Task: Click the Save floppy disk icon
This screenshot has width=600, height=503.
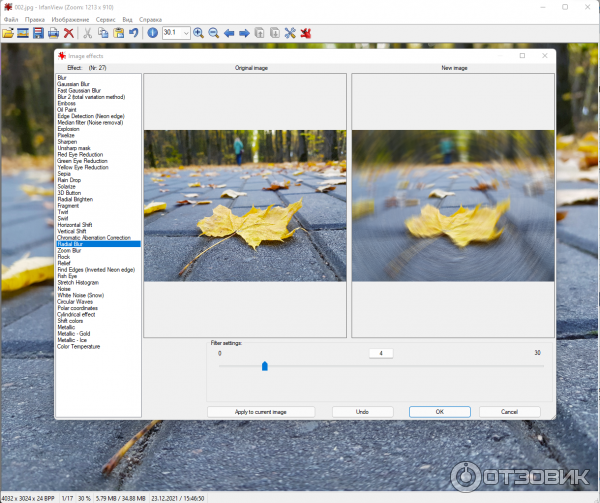Action: 38,33
